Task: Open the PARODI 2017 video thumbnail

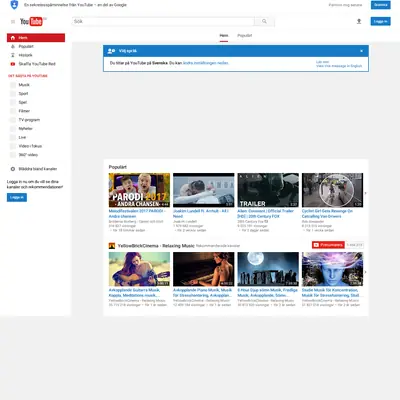Action: pyautogui.click(x=139, y=190)
